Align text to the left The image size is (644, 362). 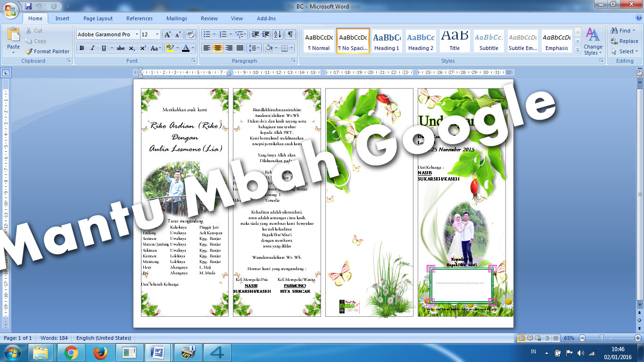pos(206,48)
